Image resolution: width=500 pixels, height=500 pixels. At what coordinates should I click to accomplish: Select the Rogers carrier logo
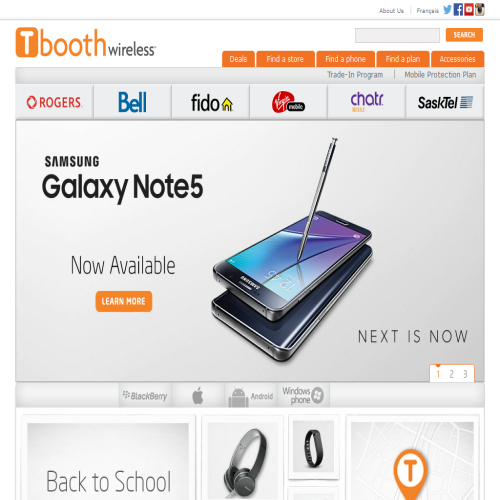(x=54, y=102)
